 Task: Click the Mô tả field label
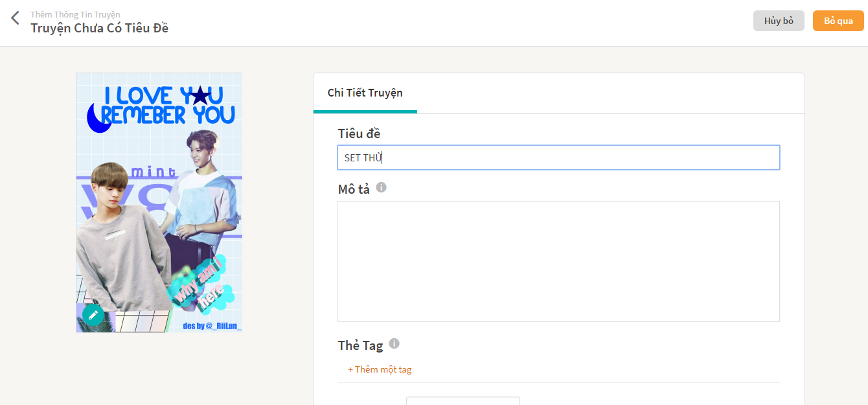pos(354,189)
